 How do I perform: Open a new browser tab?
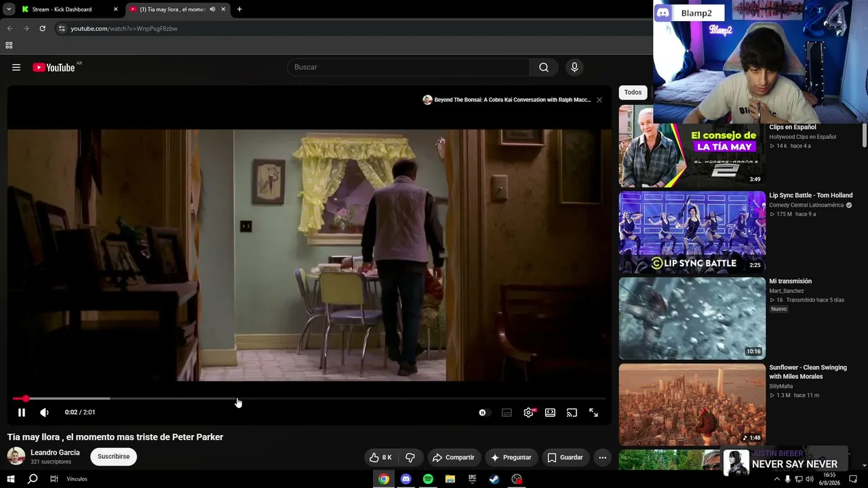coord(239,9)
